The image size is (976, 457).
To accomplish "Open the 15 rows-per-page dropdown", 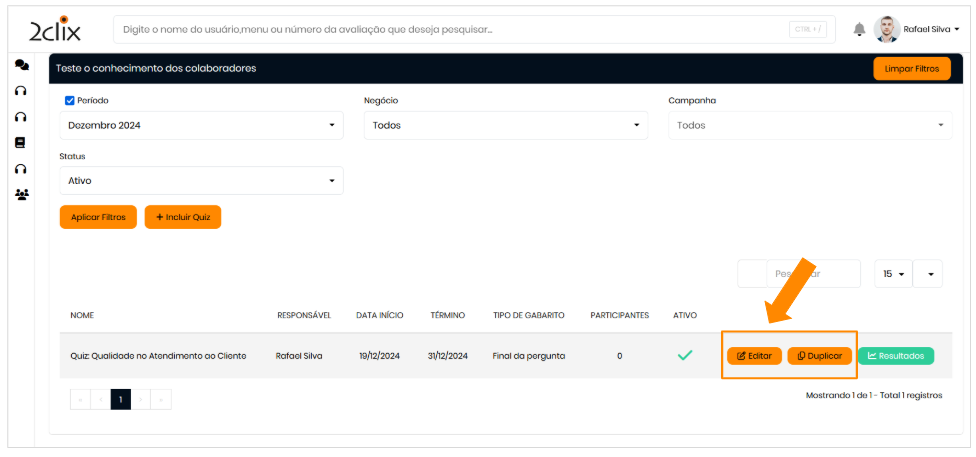I will [x=893, y=274].
